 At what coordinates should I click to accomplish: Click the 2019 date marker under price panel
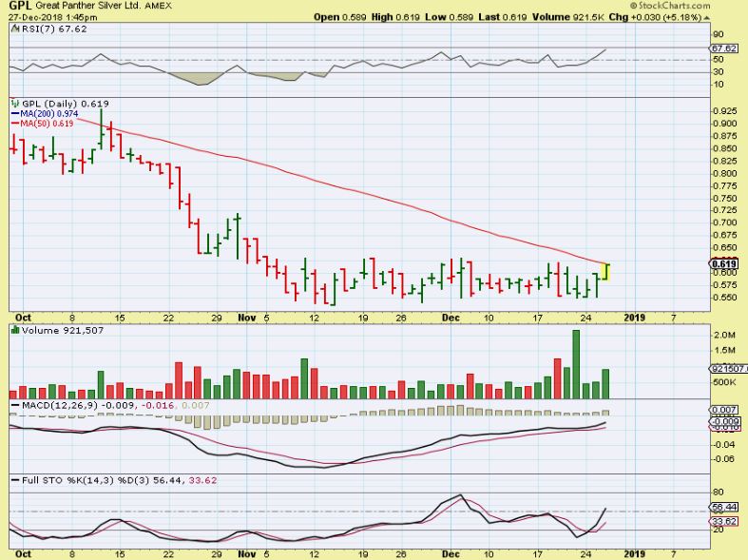[635, 318]
